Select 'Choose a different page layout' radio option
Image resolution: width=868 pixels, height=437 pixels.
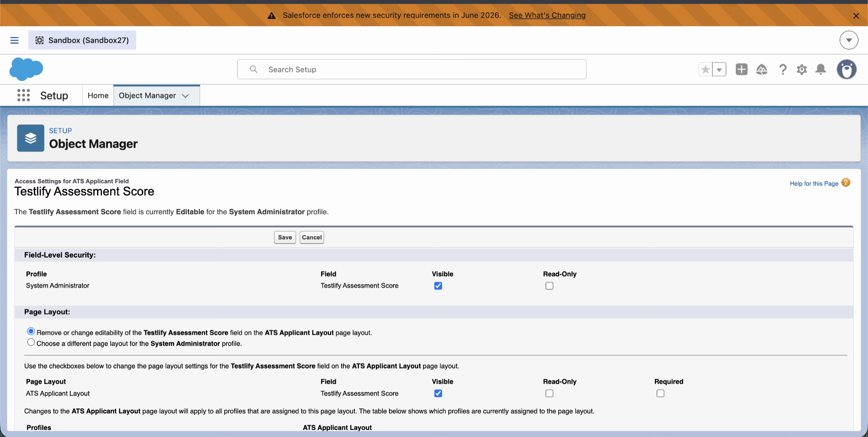coord(31,342)
